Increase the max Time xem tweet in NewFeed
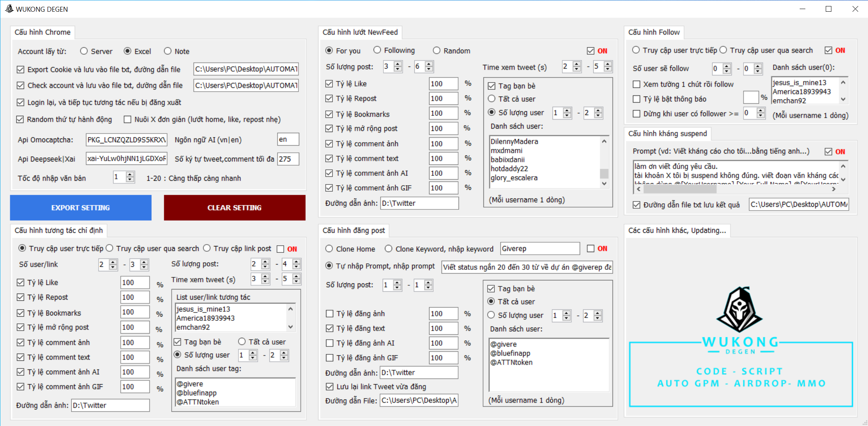Screen dimensions: 868x426 pyautogui.click(x=608, y=64)
